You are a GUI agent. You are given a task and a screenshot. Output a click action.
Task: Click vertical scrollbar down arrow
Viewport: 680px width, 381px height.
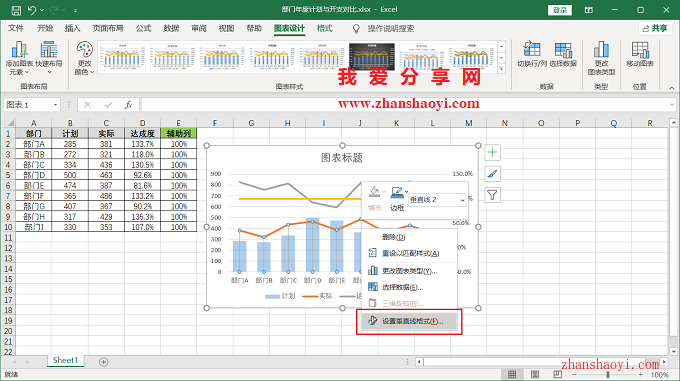coord(673,352)
